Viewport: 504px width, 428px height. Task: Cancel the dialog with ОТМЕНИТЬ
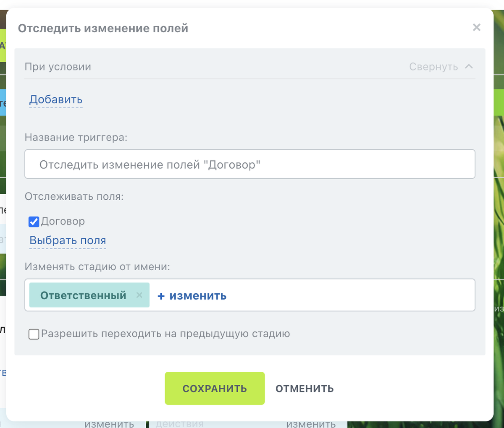[304, 388]
